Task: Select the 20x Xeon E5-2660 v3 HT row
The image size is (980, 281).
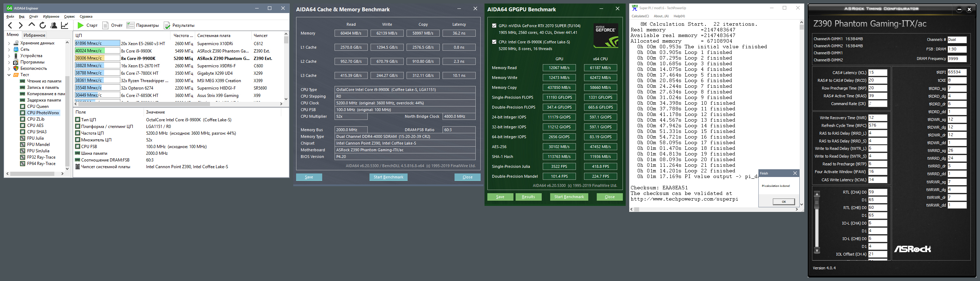Action: [x=179, y=44]
